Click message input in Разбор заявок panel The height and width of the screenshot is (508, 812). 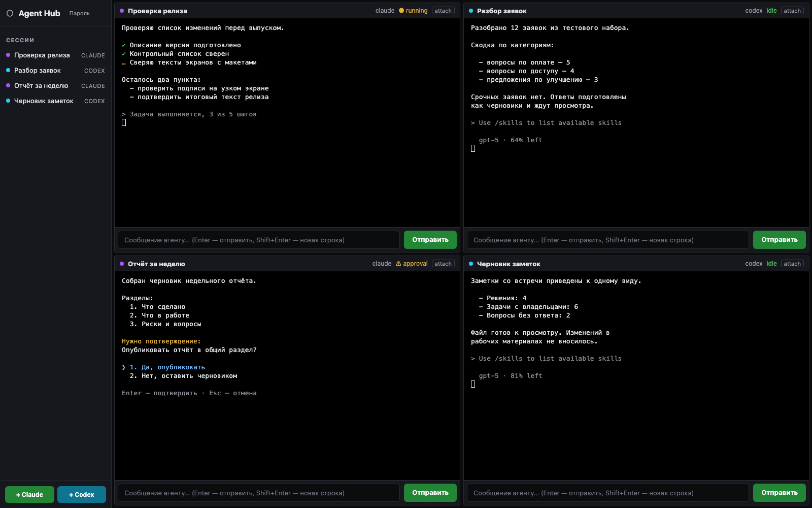click(608, 240)
